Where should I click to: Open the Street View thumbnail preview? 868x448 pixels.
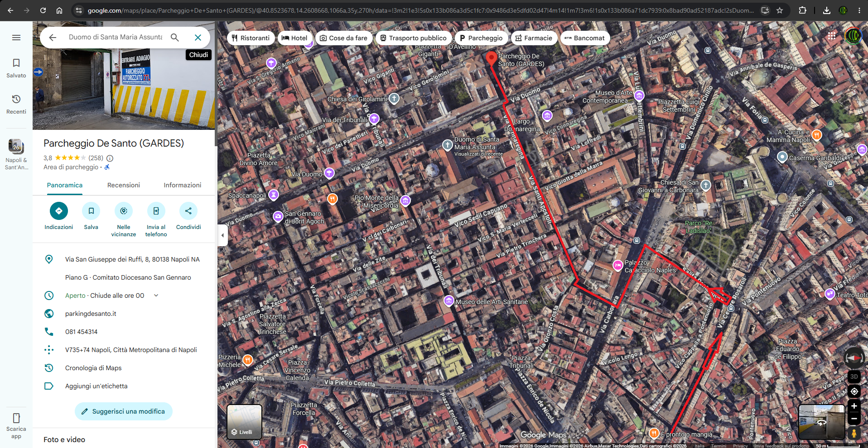point(821,422)
